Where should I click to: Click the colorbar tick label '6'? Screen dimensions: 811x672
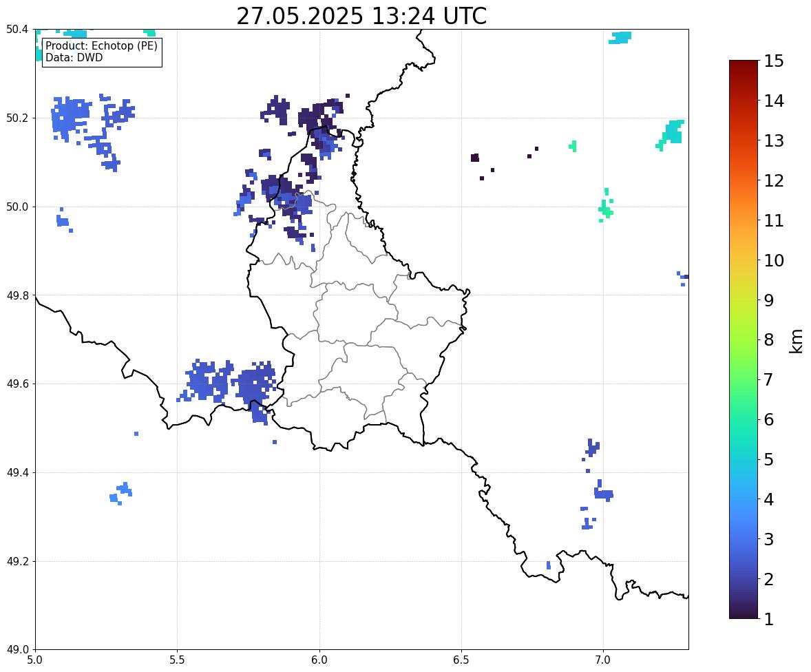(x=769, y=419)
